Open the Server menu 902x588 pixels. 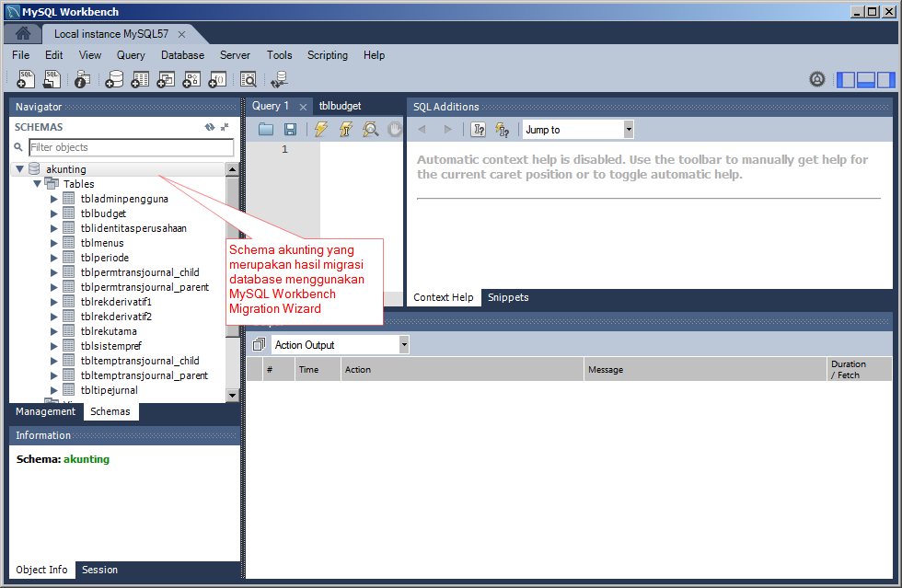235,55
